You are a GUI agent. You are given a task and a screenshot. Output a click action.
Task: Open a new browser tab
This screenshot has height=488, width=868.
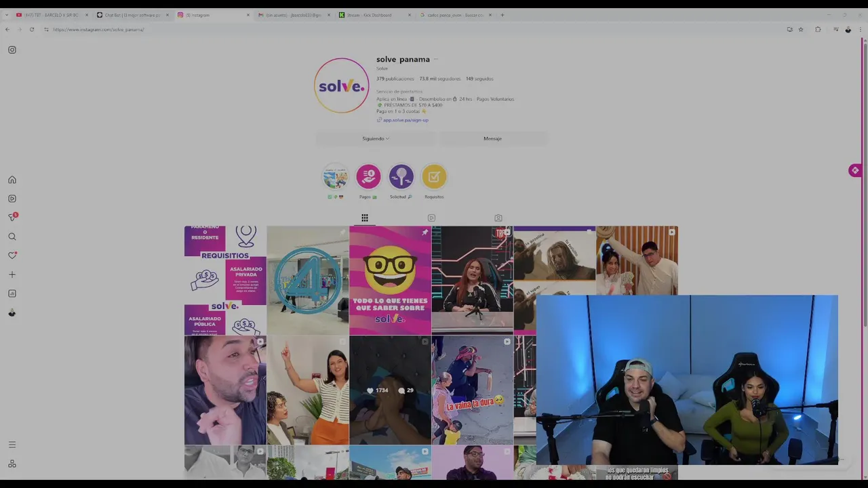[502, 15]
